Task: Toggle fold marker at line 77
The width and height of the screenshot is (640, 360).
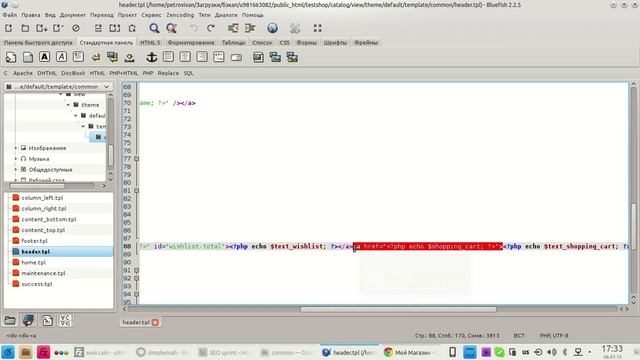Action: (x=137, y=159)
